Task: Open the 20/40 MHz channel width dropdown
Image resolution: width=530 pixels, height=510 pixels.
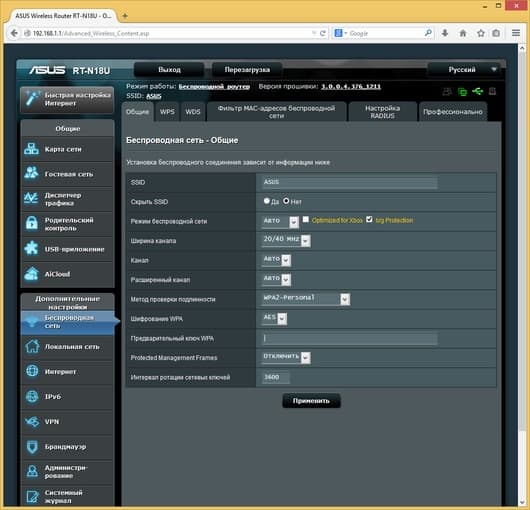Action: coord(286,240)
